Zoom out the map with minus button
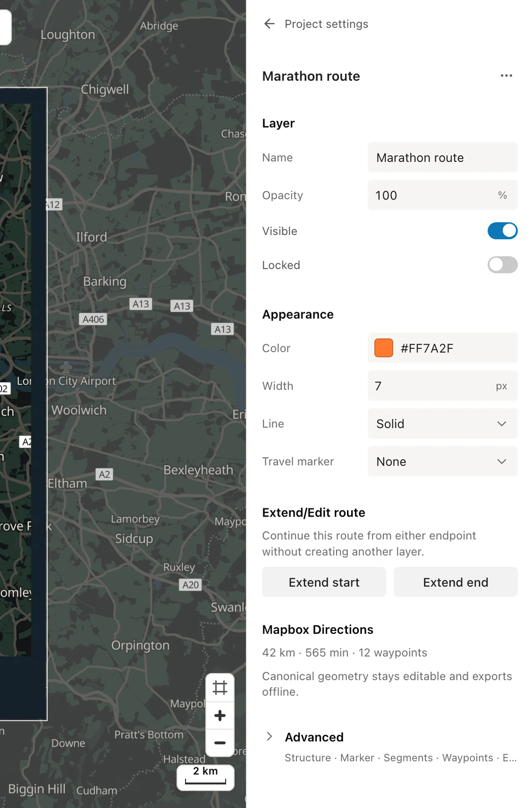Screen dimensions: 532x808 tap(220, 743)
